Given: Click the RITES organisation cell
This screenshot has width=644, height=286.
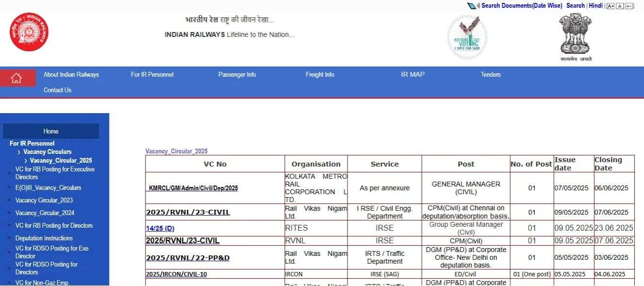Looking at the screenshot, I should [x=316, y=228].
